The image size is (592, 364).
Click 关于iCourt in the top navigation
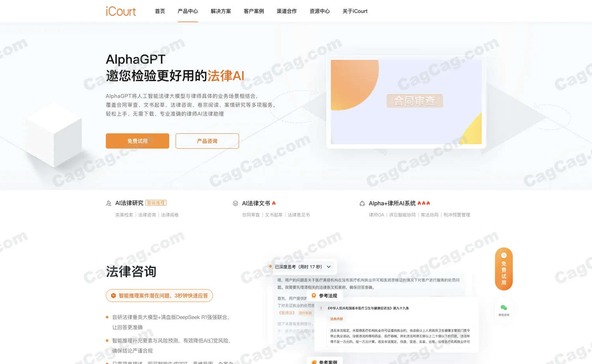355,11
